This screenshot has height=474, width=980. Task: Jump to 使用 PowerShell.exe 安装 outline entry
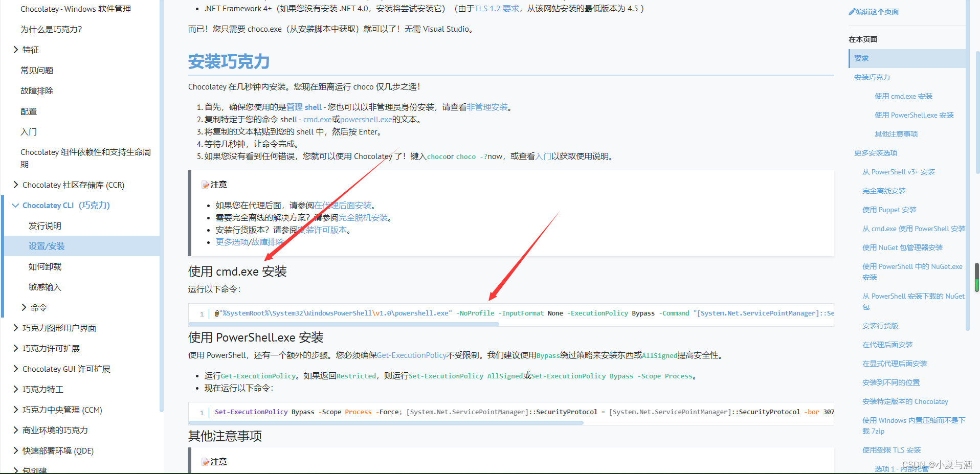914,115
